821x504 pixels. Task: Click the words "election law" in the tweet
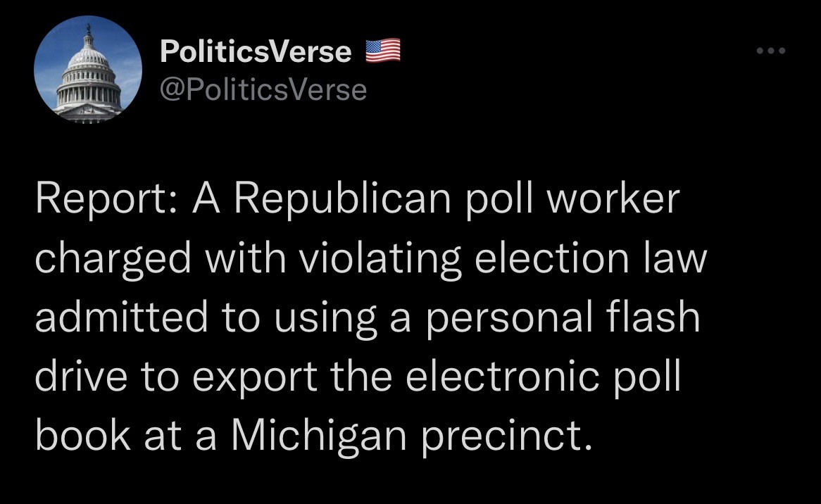(x=591, y=258)
